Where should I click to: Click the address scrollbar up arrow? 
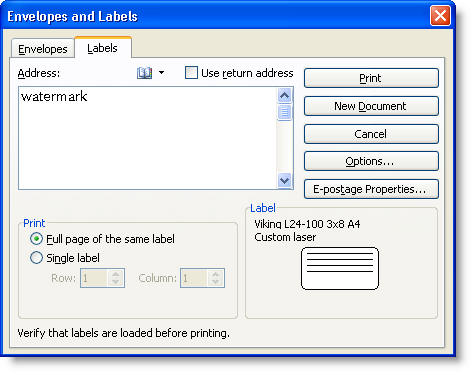[x=284, y=96]
